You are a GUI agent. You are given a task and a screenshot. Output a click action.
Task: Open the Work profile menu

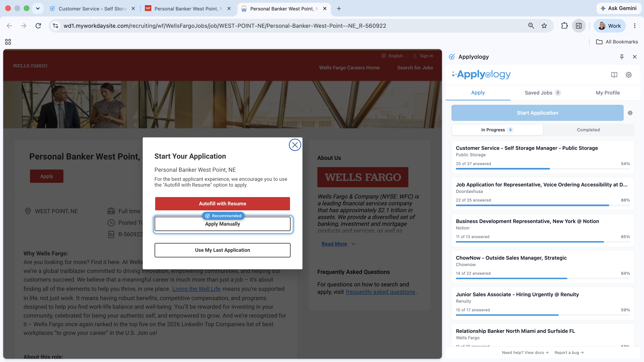tap(610, 26)
